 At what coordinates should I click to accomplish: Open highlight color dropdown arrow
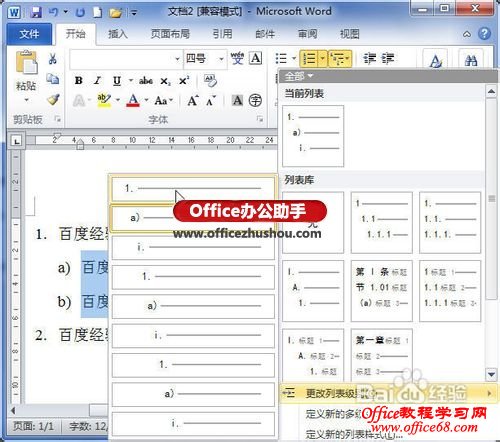(x=118, y=100)
